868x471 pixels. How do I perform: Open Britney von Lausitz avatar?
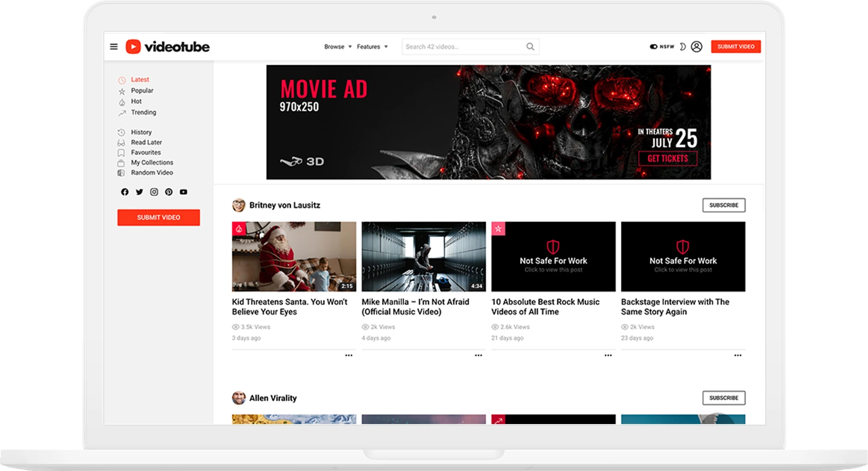coord(239,205)
